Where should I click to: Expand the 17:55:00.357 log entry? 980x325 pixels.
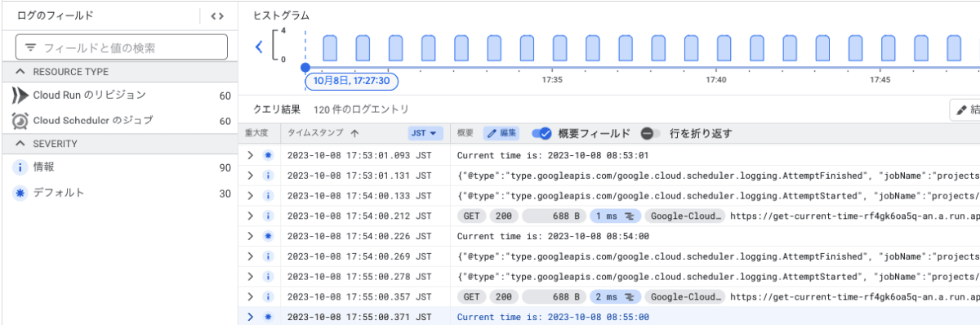[x=251, y=296]
